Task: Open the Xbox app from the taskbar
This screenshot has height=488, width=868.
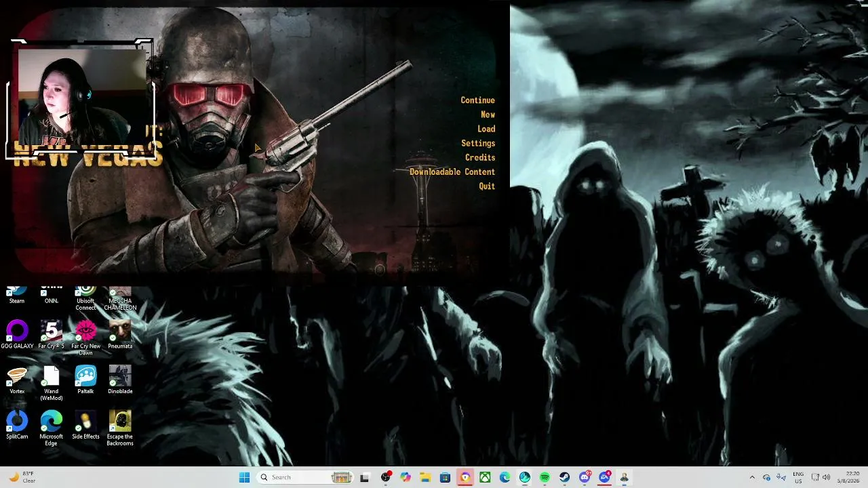Action: tap(485, 477)
